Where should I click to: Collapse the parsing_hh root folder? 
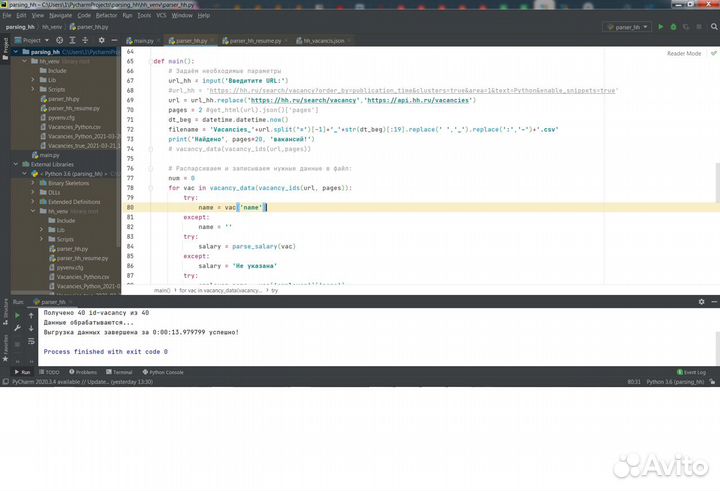tap(16, 52)
